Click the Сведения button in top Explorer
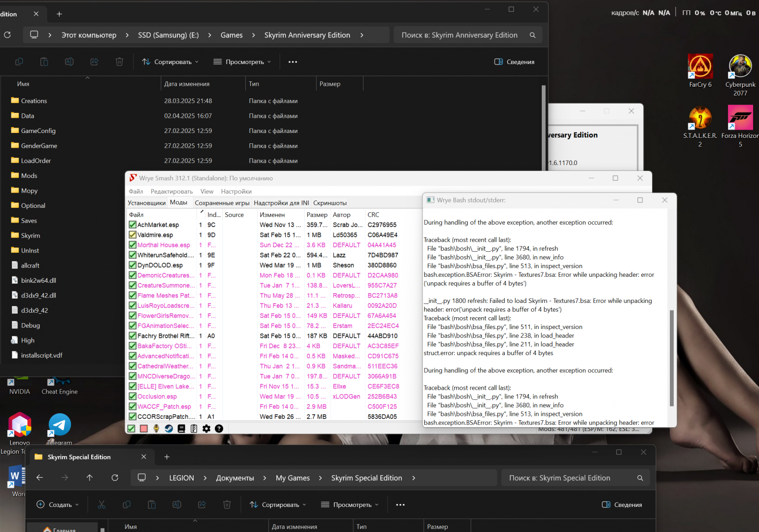Viewport: 759px width, 532px height. click(514, 62)
